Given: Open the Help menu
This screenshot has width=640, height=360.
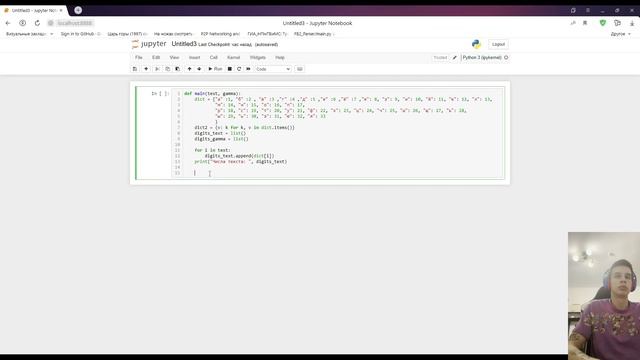Looking at the screenshot, I should 280,58.
